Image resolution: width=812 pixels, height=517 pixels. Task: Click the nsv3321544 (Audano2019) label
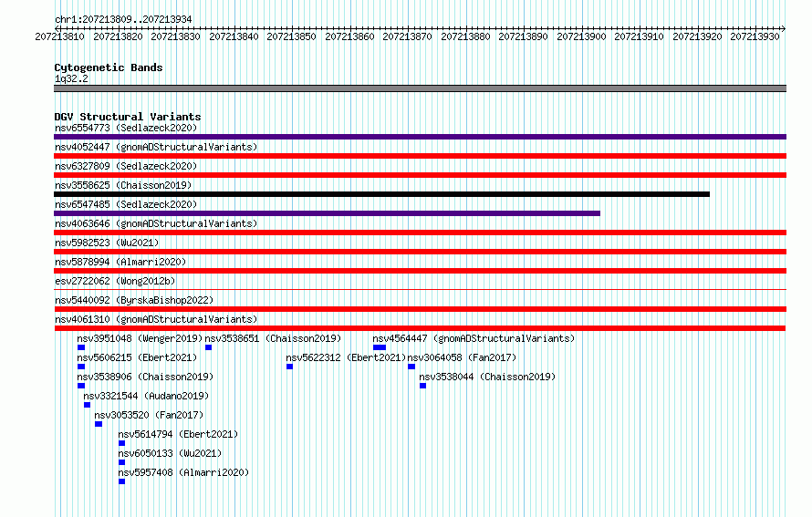click(x=146, y=396)
